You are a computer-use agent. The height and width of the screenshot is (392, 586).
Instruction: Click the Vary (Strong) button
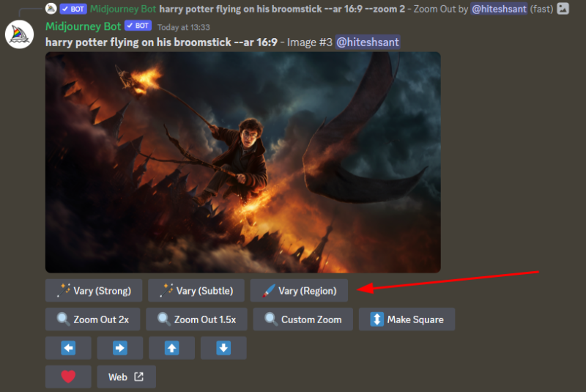pos(94,290)
